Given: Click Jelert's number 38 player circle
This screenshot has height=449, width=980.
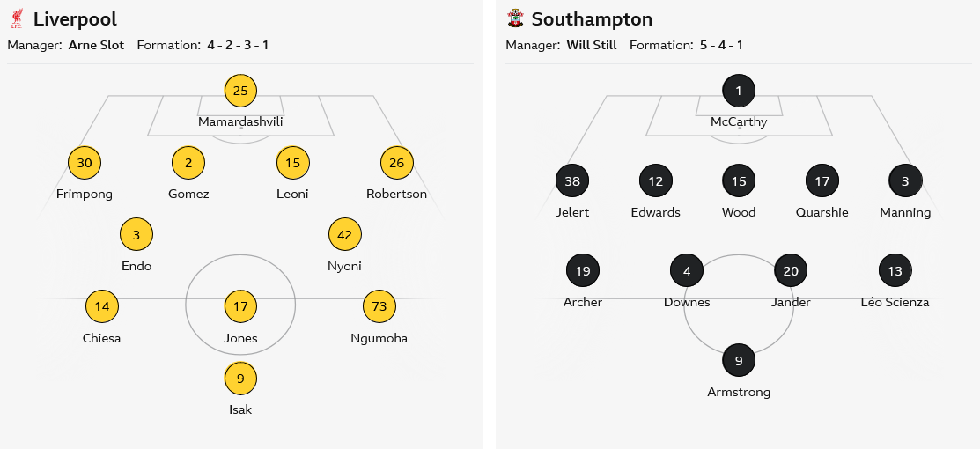Looking at the screenshot, I should [572, 181].
